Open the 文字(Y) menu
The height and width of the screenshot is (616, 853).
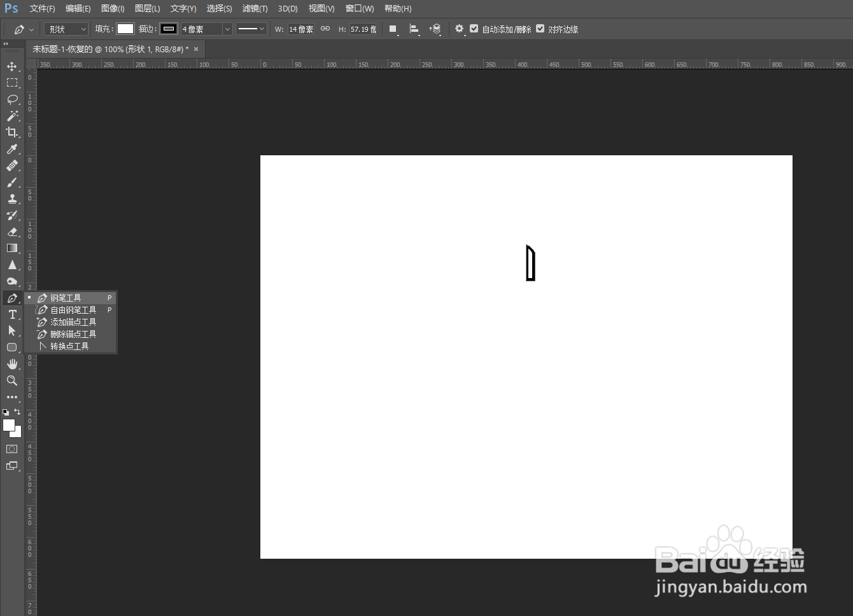click(183, 9)
